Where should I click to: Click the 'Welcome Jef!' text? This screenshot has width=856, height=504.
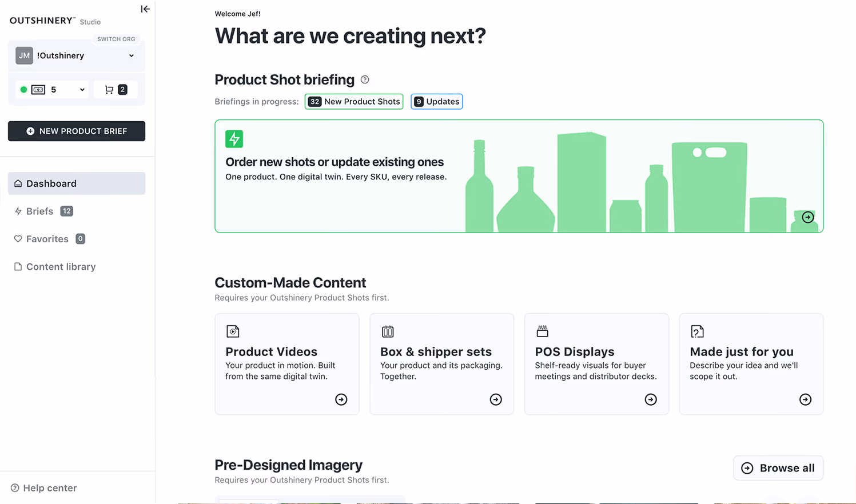click(x=238, y=14)
